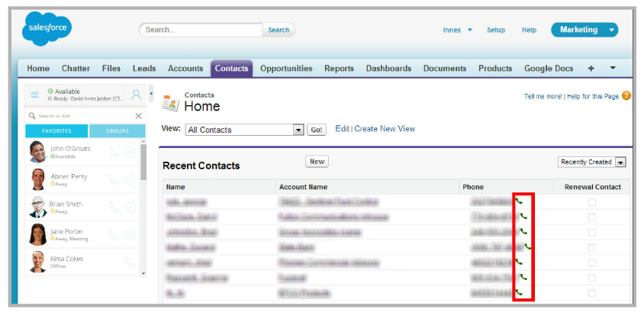Viewport: 644px width, 312px height.
Task: Open Brian Smith details arrow
Action: 130,207
